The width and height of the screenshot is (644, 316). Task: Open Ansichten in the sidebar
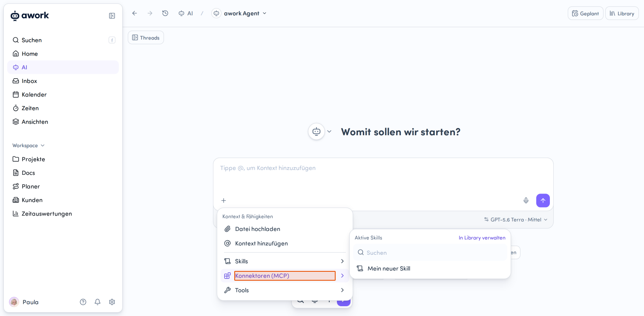coord(63,122)
